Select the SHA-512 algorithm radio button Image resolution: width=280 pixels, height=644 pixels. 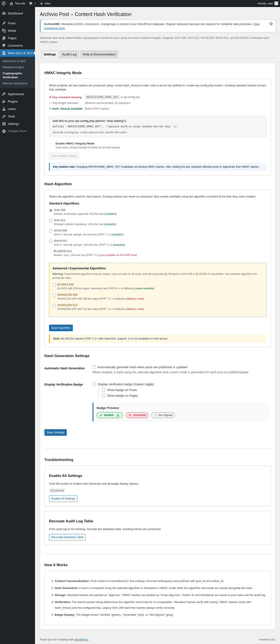click(51, 221)
